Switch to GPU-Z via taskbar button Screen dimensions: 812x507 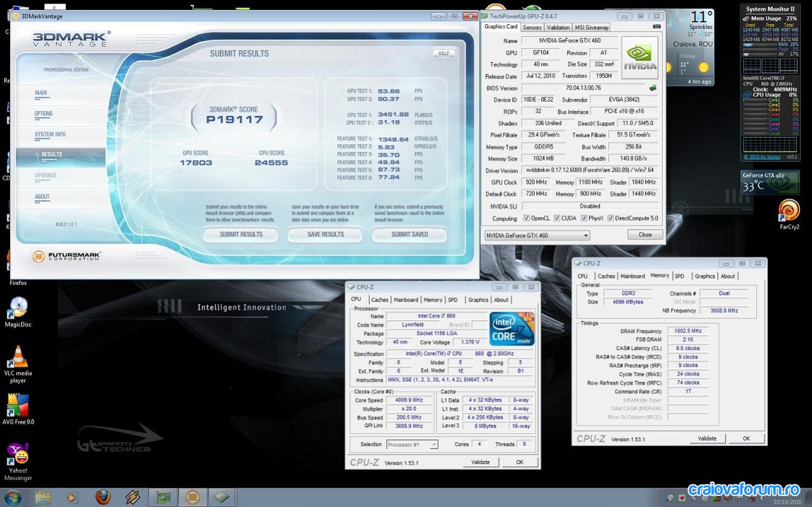point(163,497)
